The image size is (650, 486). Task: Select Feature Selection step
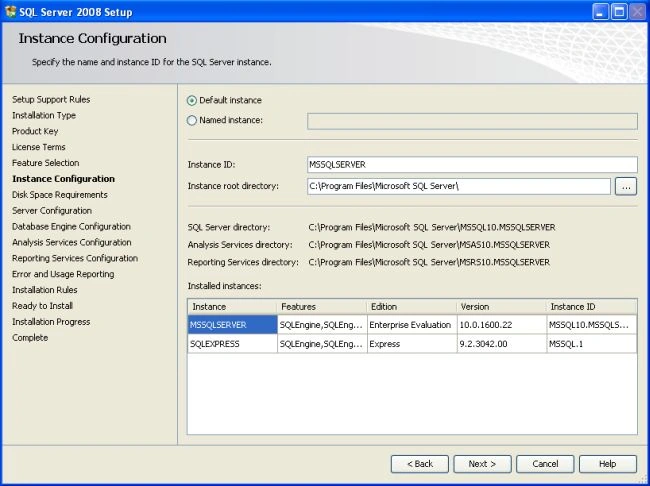[46, 163]
